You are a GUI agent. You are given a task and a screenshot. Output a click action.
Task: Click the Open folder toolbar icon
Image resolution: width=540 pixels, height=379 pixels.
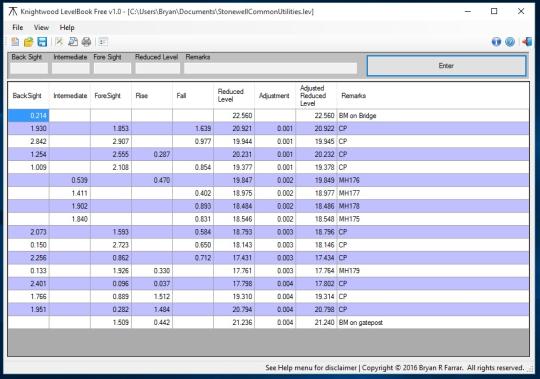[29, 42]
